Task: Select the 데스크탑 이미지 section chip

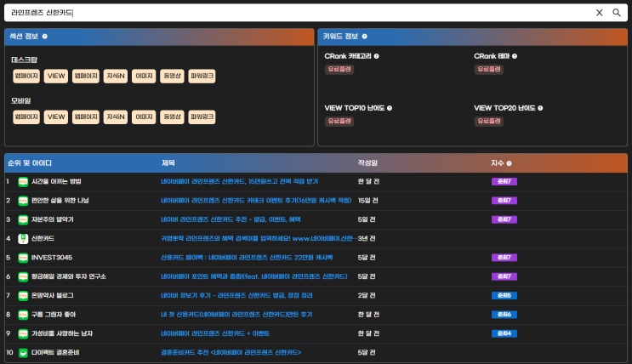Action: (144, 76)
